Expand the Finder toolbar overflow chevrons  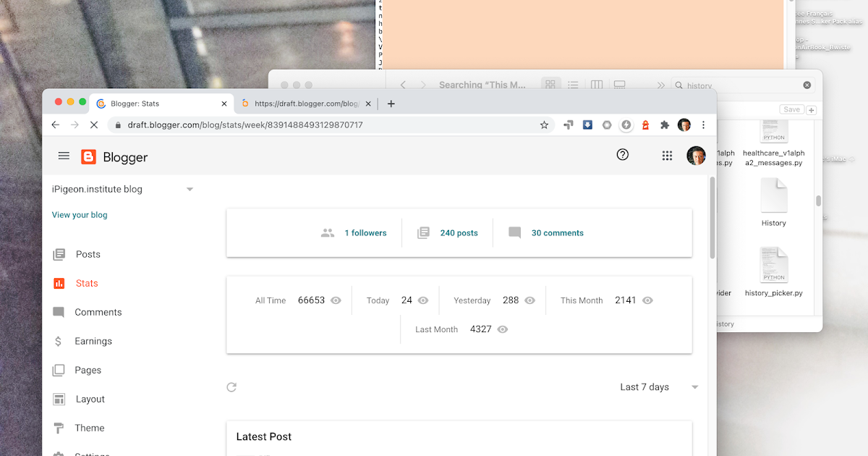coord(660,85)
